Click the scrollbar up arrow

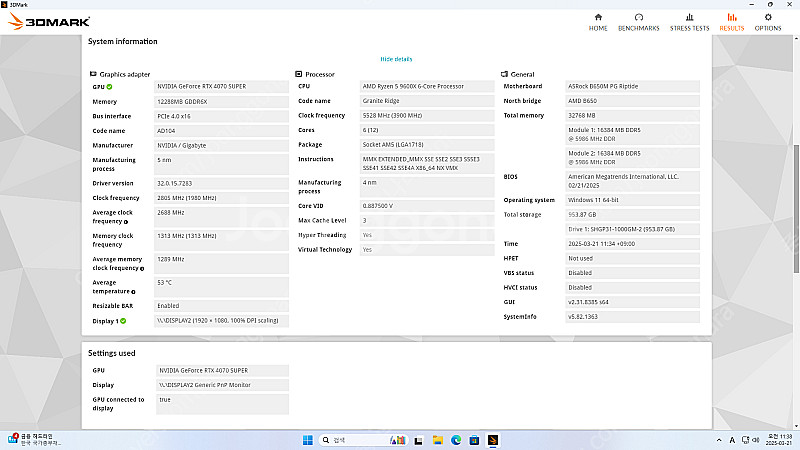(x=796, y=38)
